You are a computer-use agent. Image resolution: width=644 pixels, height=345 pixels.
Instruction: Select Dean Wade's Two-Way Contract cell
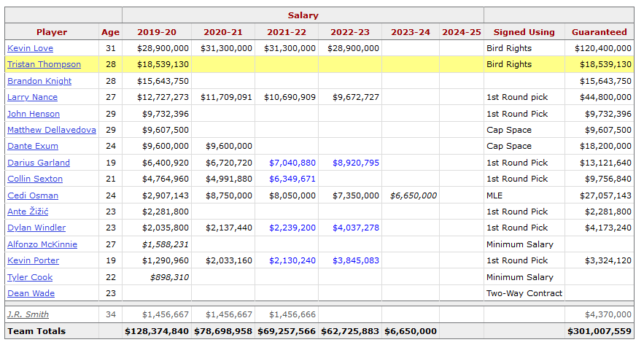(524, 293)
